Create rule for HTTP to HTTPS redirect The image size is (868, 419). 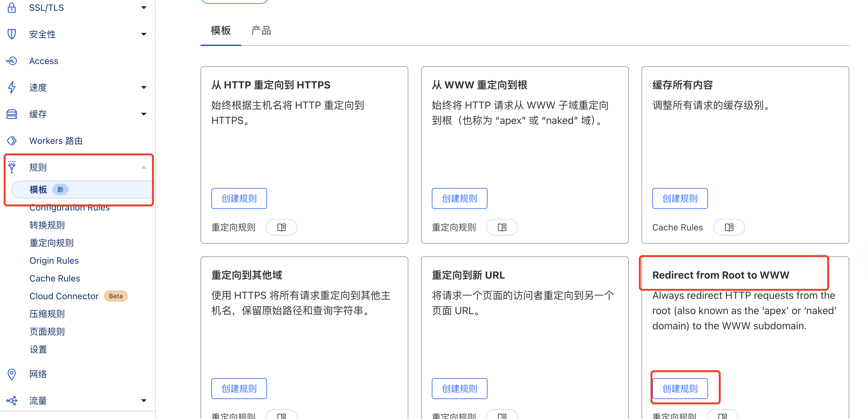(239, 198)
